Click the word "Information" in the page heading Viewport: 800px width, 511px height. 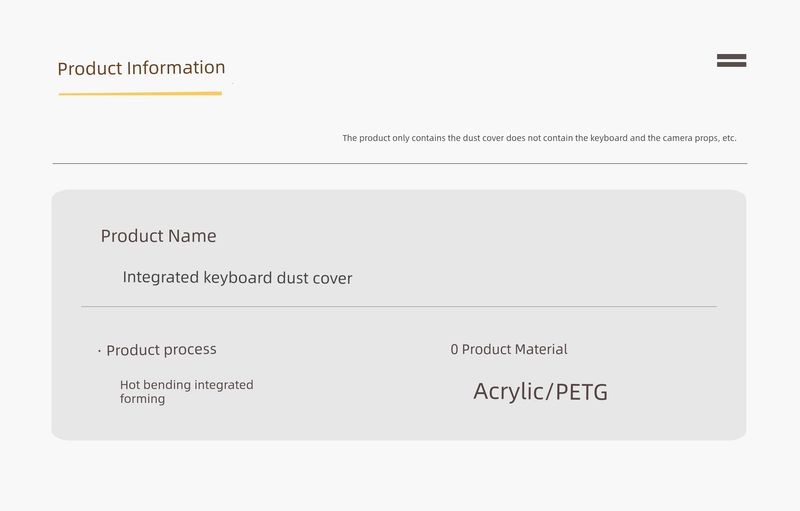click(x=176, y=68)
